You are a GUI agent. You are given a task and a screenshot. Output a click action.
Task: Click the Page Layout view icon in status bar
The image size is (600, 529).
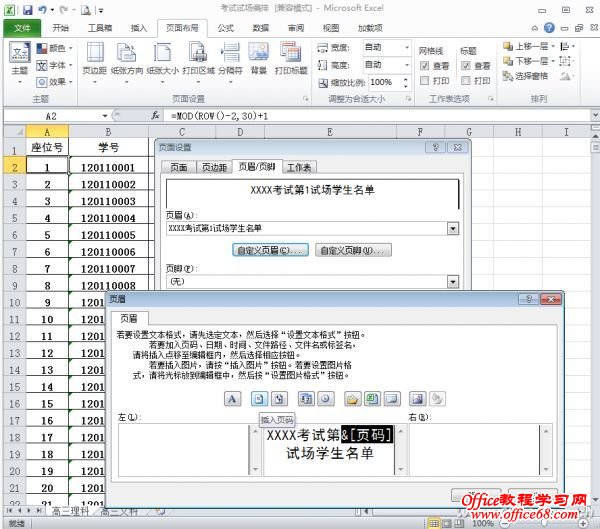point(446,523)
